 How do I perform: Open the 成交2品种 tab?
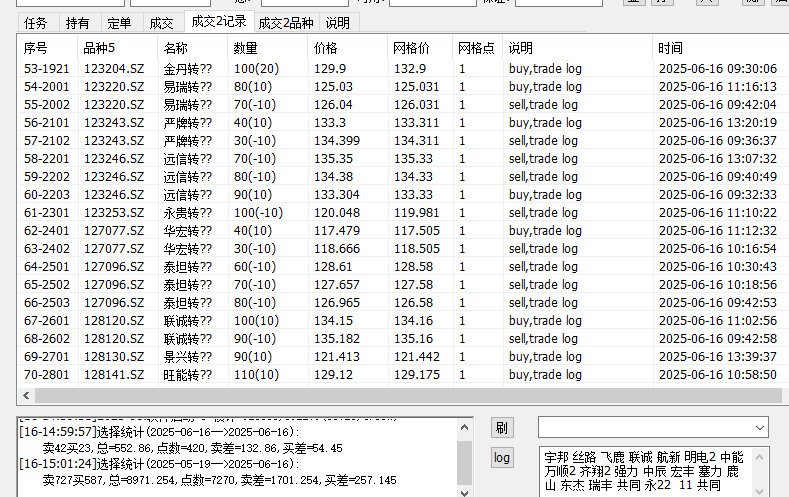(x=286, y=23)
